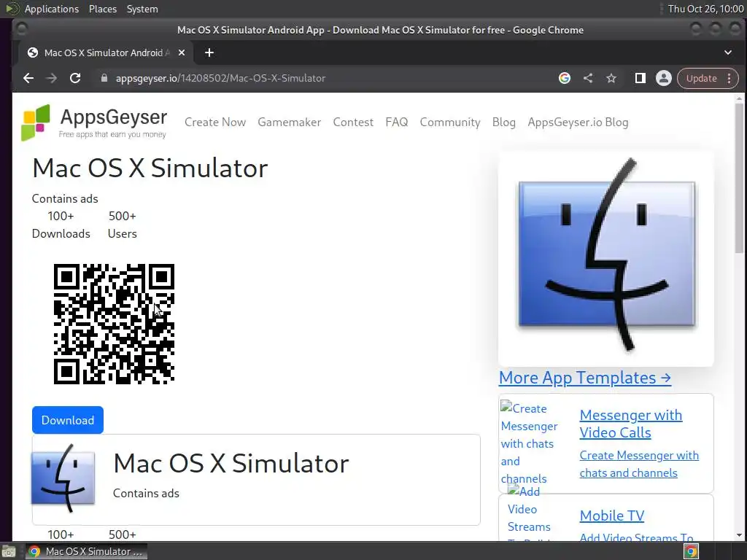The image size is (747, 560).
Task: Open the System menu in top panel
Action: [x=142, y=9]
